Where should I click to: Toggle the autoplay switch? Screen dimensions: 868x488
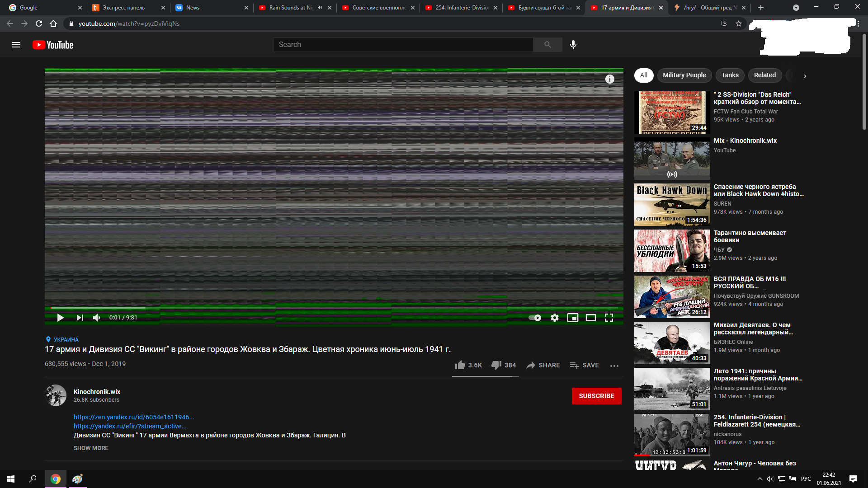tap(535, 318)
